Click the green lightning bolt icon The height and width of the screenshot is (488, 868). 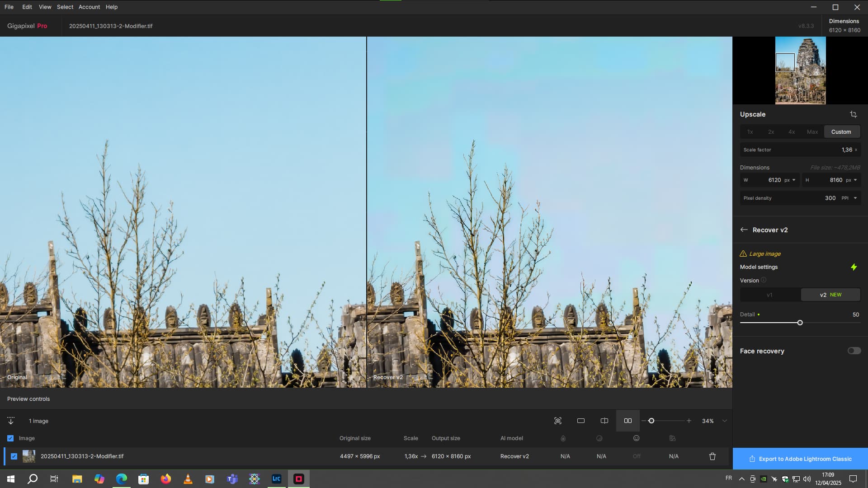coord(854,267)
